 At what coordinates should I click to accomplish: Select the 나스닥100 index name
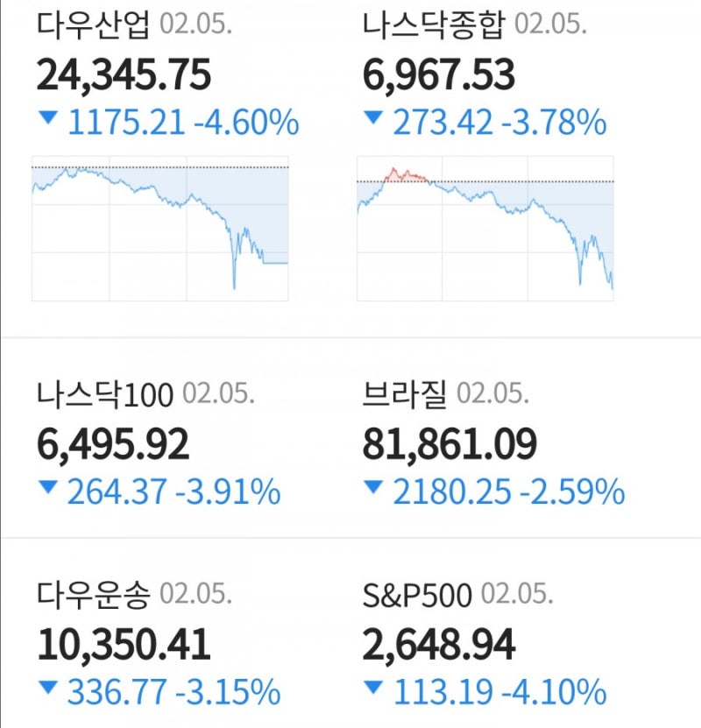[x=105, y=394]
